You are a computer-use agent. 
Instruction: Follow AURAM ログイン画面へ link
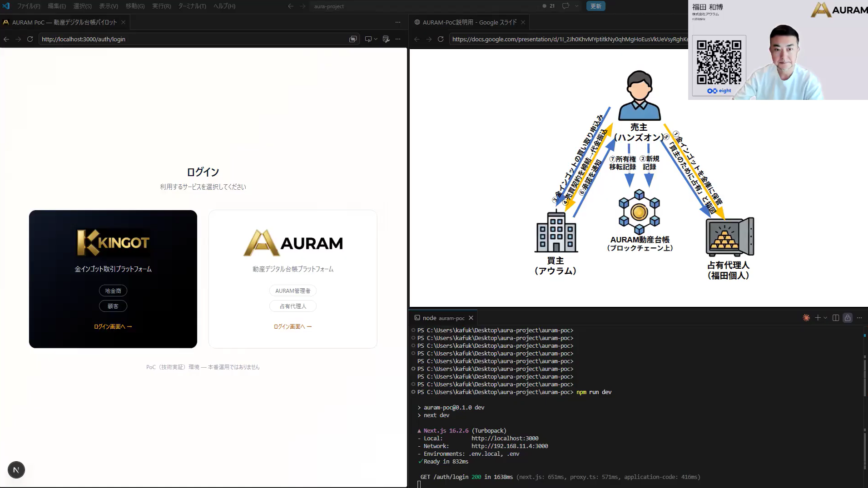pos(293,326)
